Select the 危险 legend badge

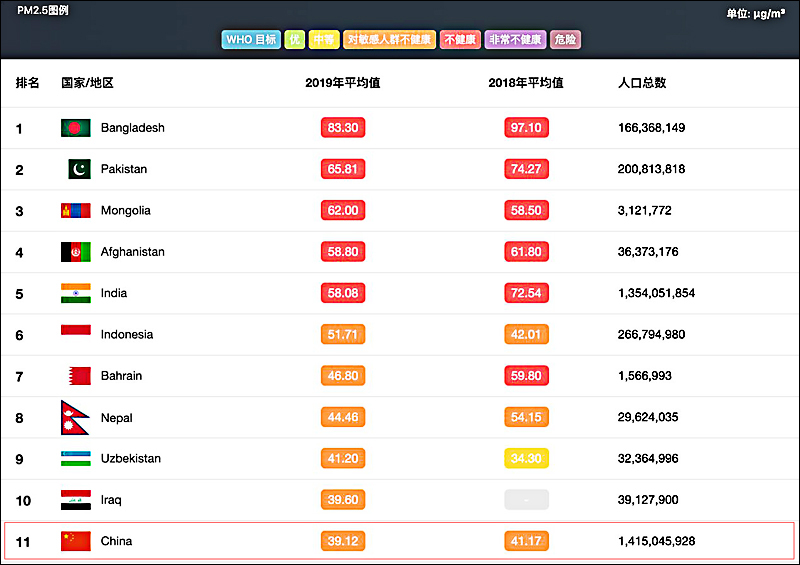[x=565, y=39]
